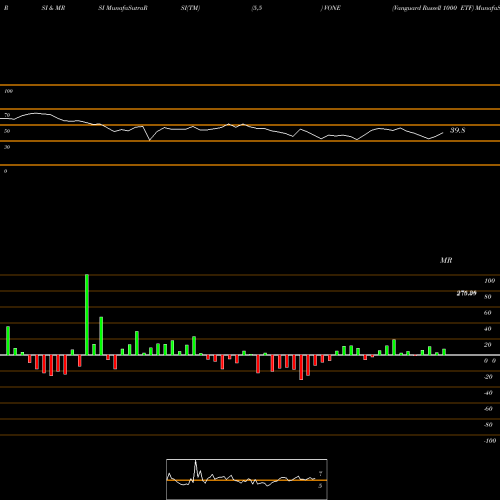This screenshot has width=500, height=500.
Task: Click the tallest green bar in MR chart
Action: coord(87,315)
